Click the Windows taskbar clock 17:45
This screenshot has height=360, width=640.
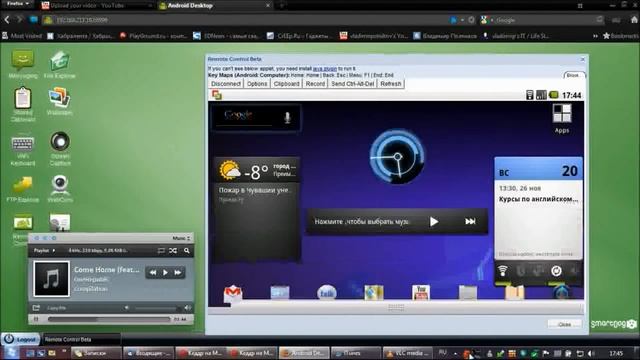point(616,353)
